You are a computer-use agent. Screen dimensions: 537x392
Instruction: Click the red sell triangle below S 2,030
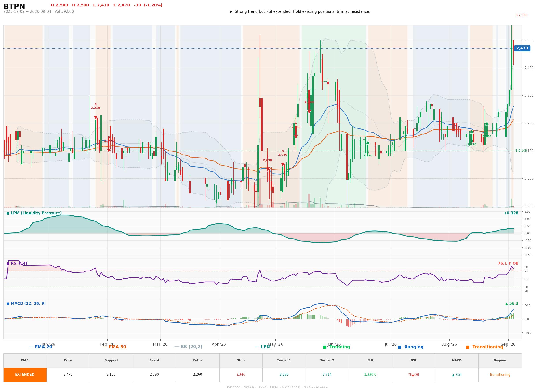tap(268, 170)
